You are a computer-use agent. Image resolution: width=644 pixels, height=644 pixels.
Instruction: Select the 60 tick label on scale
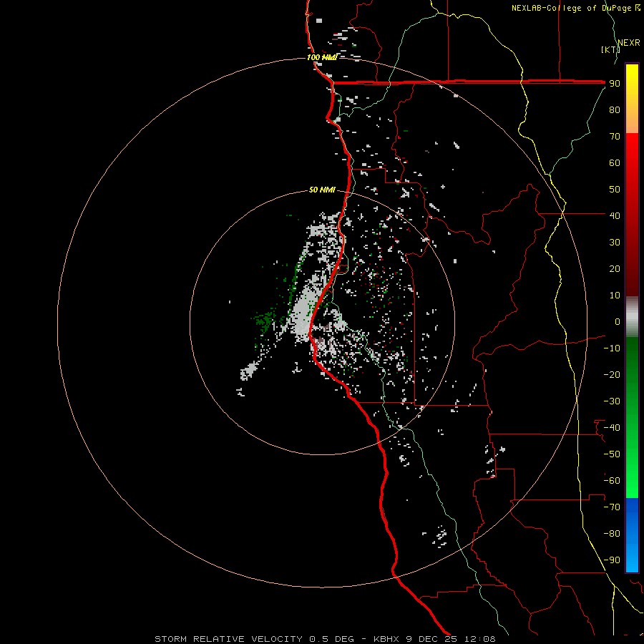(x=615, y=163)
